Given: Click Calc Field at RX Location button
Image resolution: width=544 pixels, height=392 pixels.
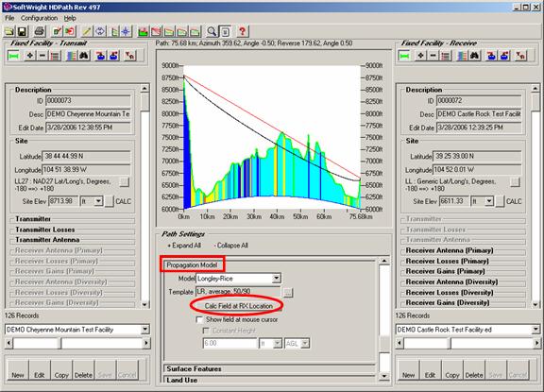Looking at the screenshot, I should pyautogui.click(x=238, y=306).
